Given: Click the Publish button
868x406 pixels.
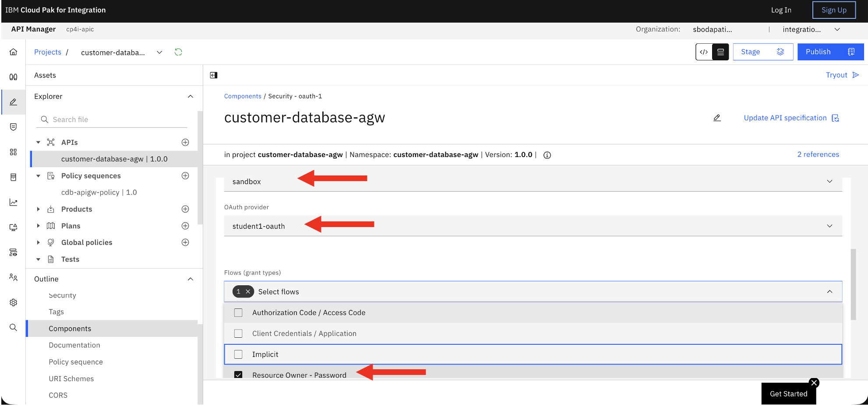Looking at the screenshot, I should point(830,52).
